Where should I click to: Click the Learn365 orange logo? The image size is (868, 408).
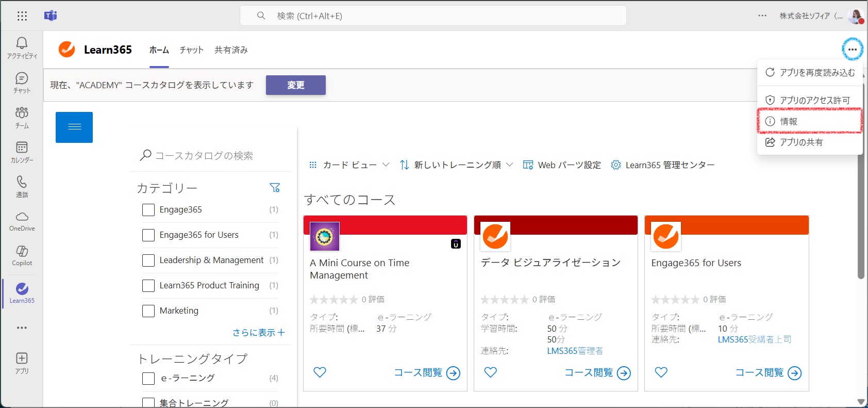click(x=66, y=50)
